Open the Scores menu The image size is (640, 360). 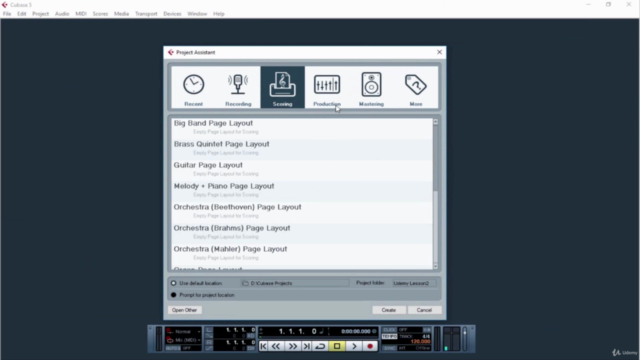tap(100, 14)
